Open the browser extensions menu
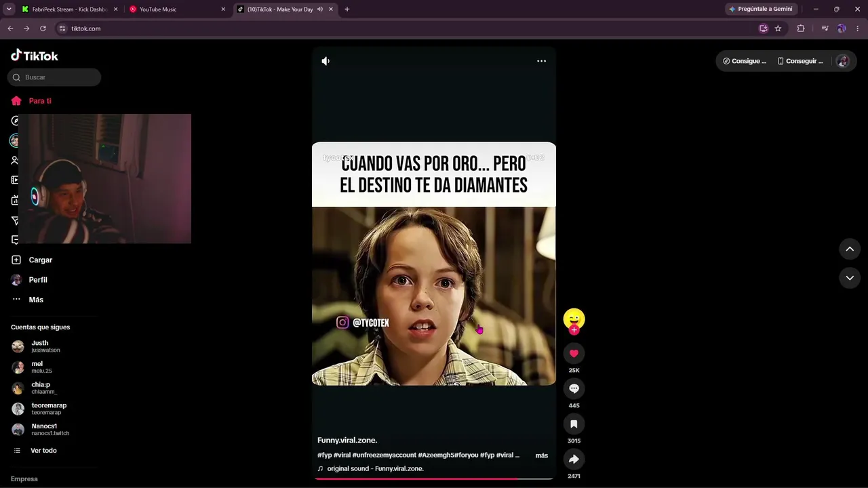Screen dimensions: 868x488 pos(801,28)
